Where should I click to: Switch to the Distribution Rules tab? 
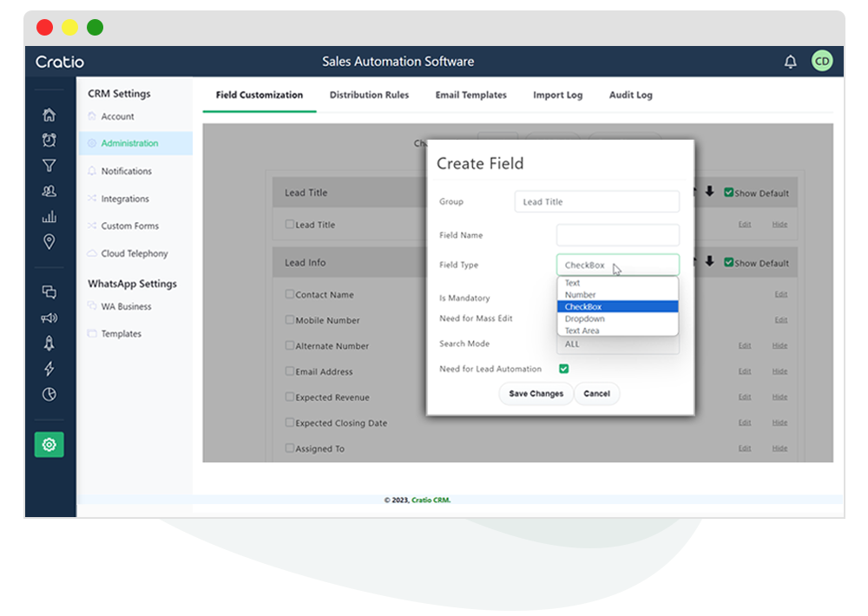click(369, 95)
